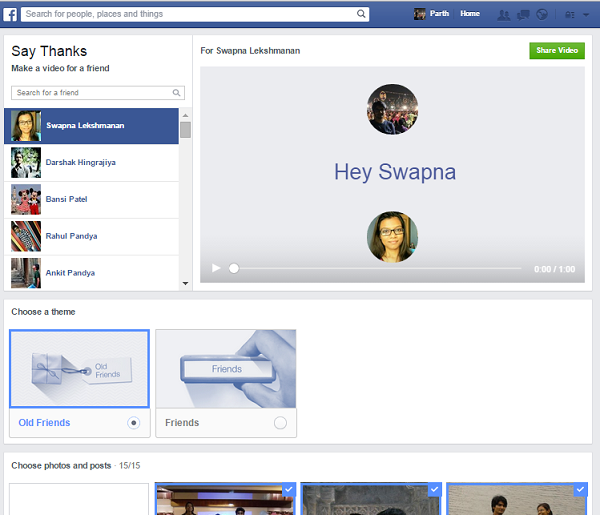This screenshot has width=600, height=515.
Task: Choose the Friends theme image
Action: 226,369
